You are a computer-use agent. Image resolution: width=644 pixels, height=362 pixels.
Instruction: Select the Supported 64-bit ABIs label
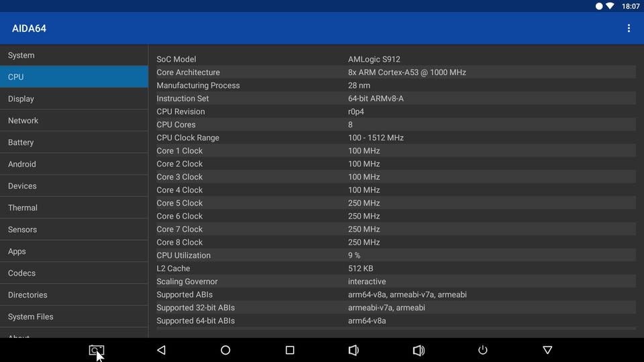tap(195, 321)
